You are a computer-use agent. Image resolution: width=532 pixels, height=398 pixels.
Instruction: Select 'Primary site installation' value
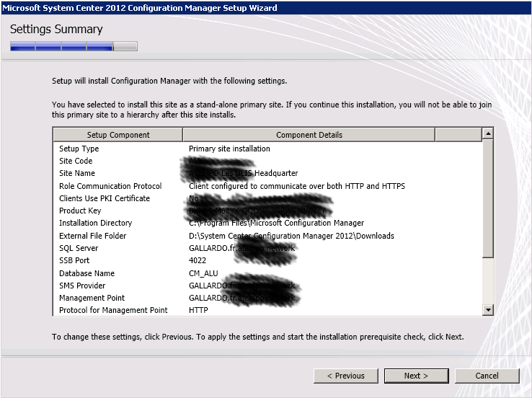229,149
